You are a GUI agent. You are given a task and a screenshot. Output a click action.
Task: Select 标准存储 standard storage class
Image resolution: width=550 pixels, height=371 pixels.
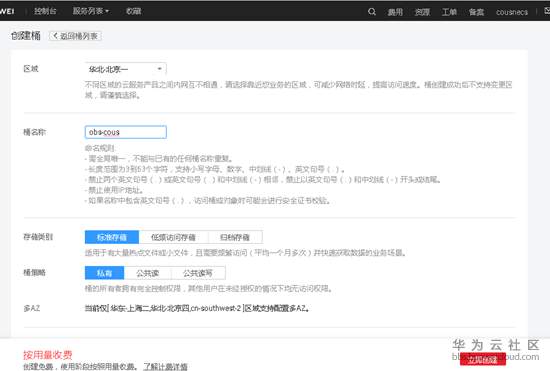pos(112,237)
